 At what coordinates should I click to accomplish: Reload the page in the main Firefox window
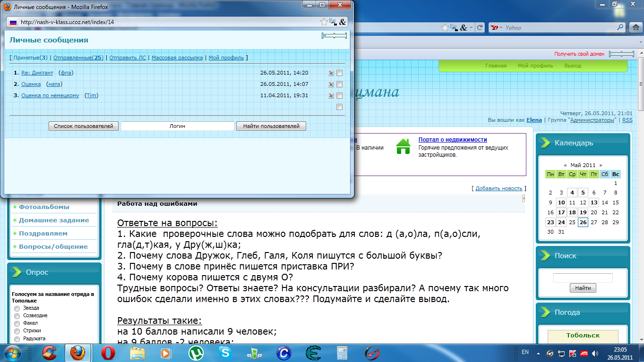pos(480,27)
